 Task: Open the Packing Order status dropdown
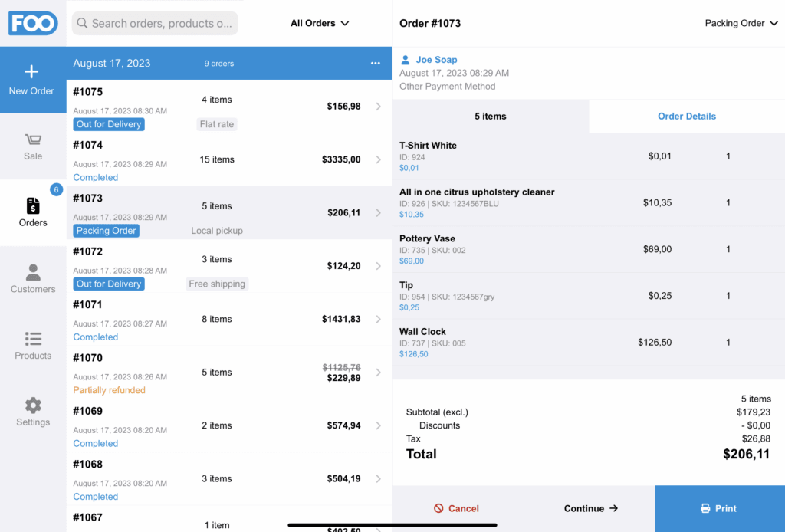[x=741, y=23]
